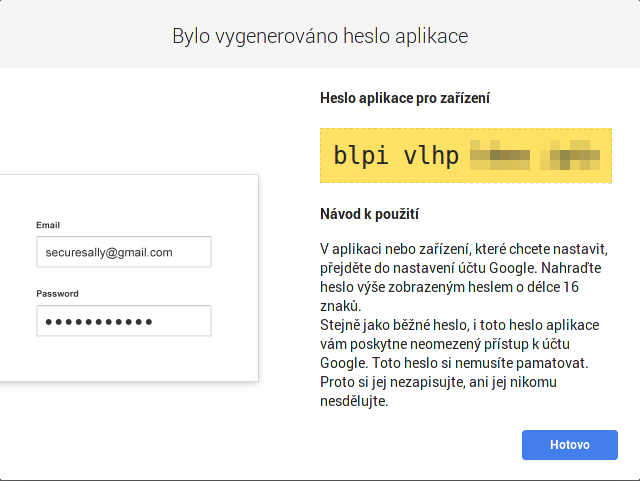Select the Password input field
Image resolution: width=640 pixels, height=481 pixels.
(124, 321)
